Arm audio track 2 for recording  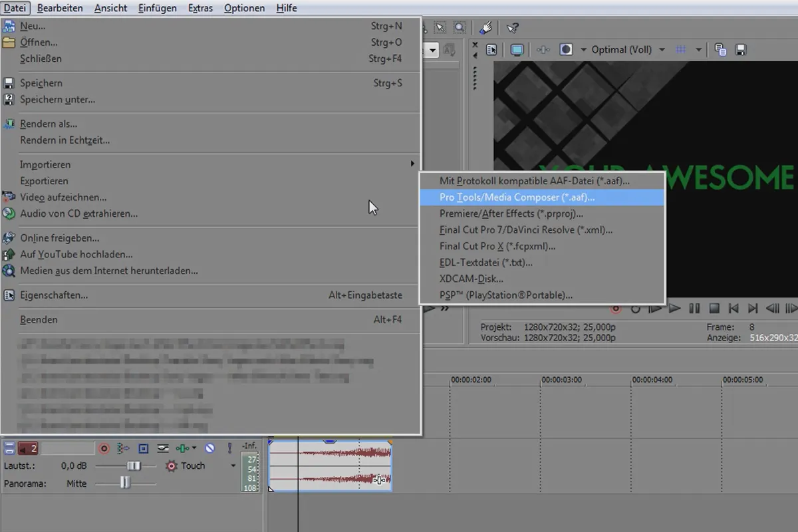[104, 449]
